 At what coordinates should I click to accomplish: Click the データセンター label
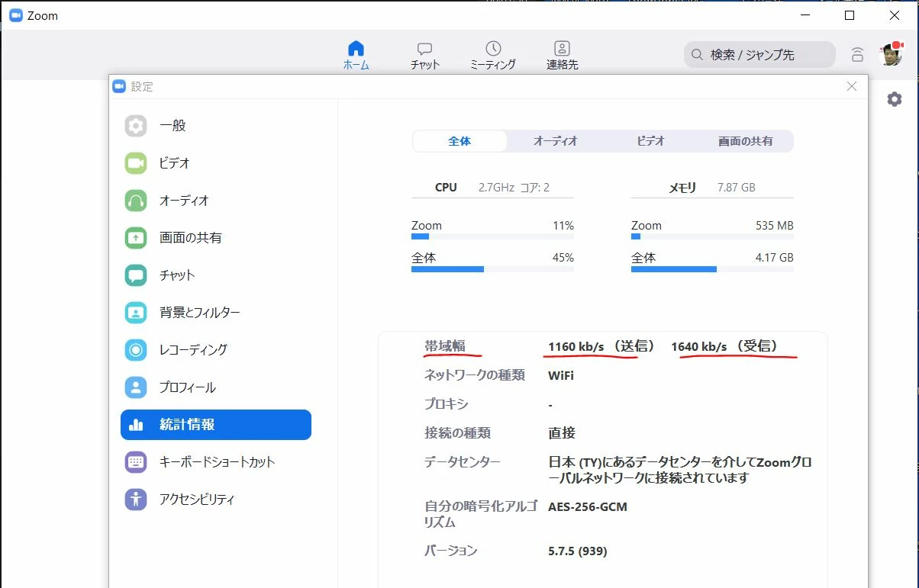(463, 462)
